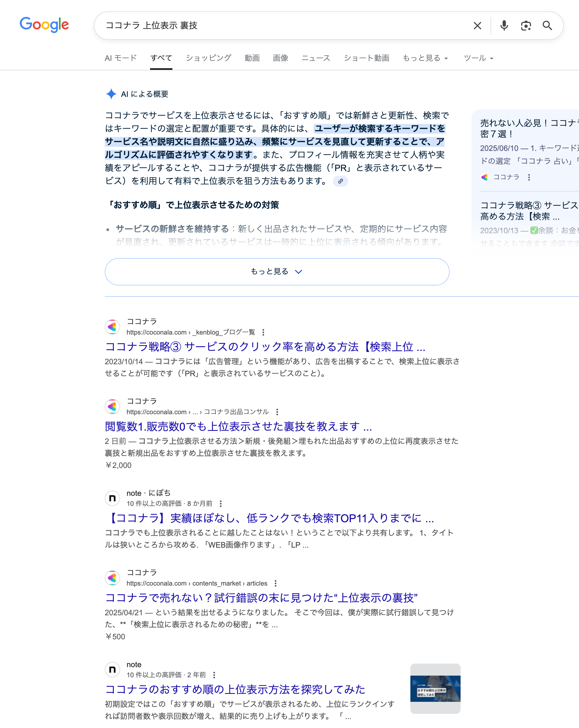Switch to AI モード tab
The width and height of the screenshot is (579, 728).
(x=121, y=58)
